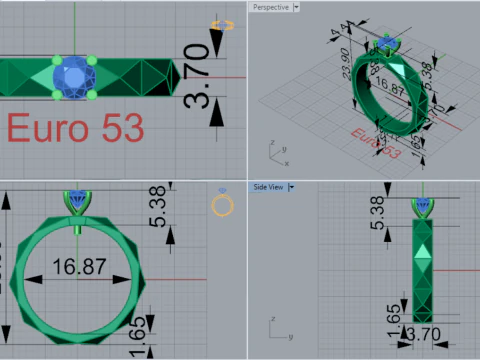Select the lower-left green prong in top view
Image resolution: width=480 pixels, height=360 pixels.
pos(57,95)
